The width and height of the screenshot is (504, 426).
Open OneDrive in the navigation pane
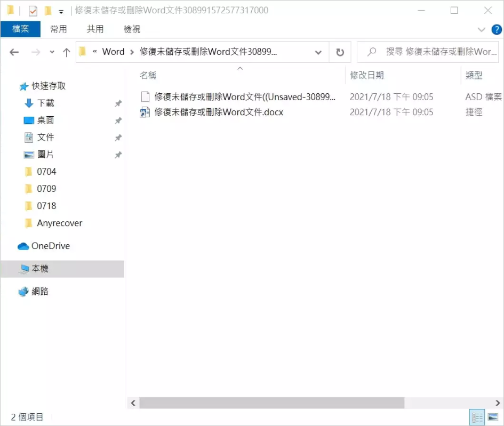[51, 246]
